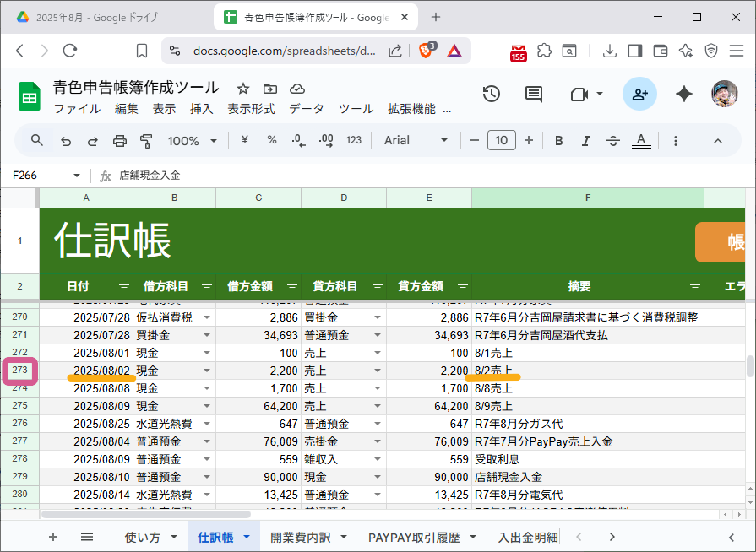Toggle strikethrough formatting
This screenshot has width=756, height=552.
(x=612, y=140)
